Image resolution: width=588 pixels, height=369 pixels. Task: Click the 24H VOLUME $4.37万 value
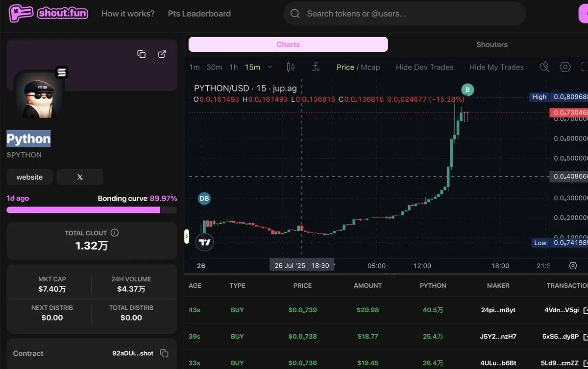tap(131, 289)
